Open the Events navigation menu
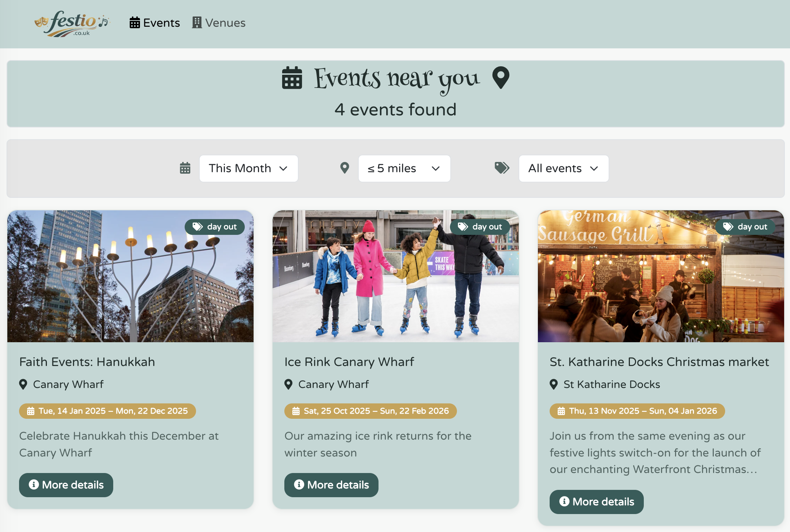 coord(154,23)
